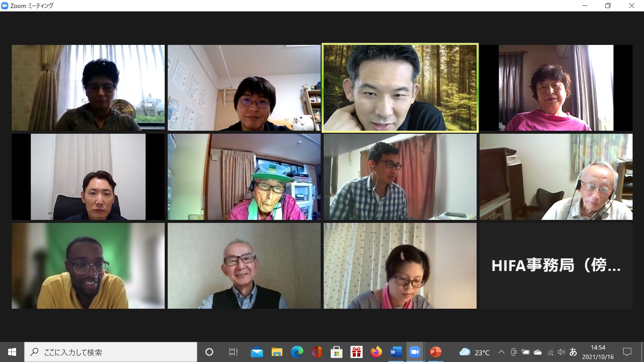Open Microsoft Edge from taskbar

pyautogui.click(x=297, y=352)
